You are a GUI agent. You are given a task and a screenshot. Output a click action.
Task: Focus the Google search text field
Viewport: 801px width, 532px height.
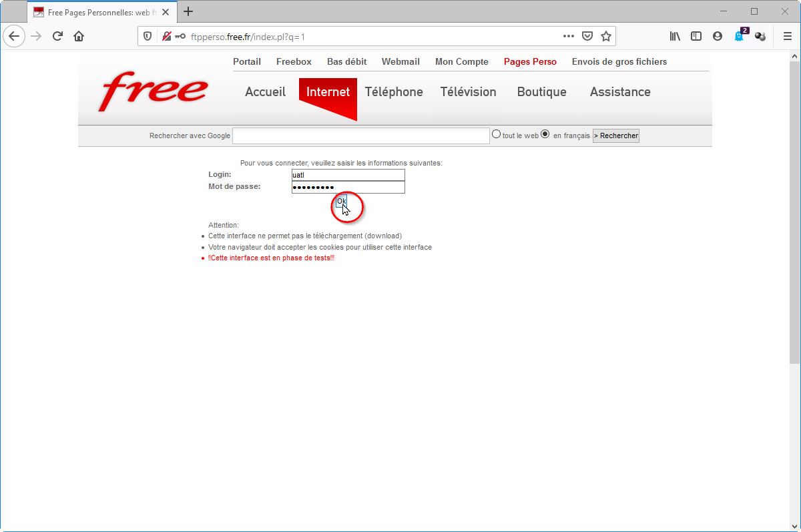361,136
